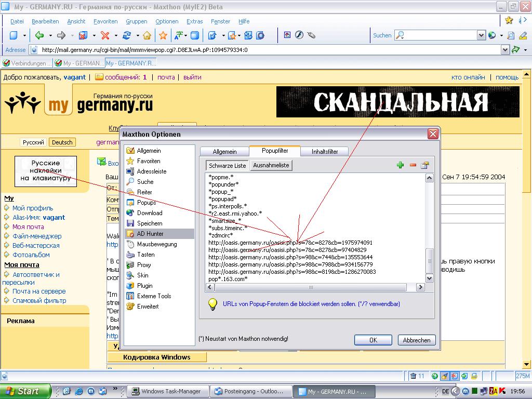The image size is (532, 399).
Task: Click the Start button
Action: coord(25,391)
